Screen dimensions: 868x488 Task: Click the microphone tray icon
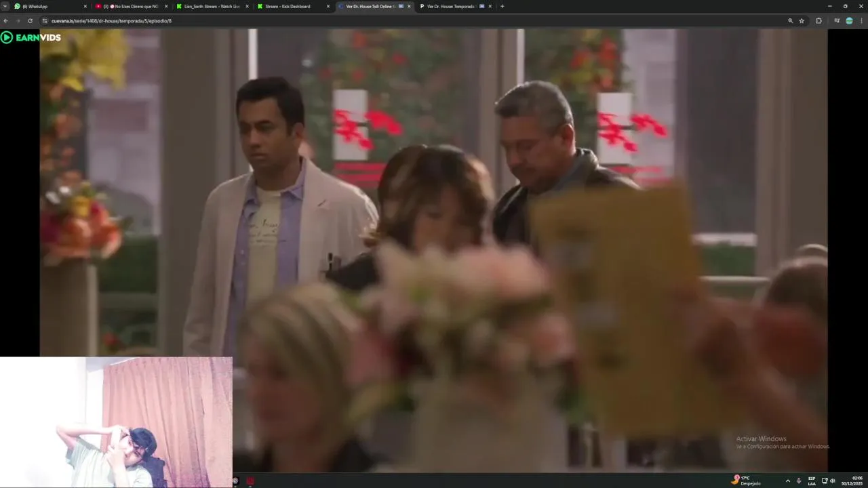coord(798,481)
